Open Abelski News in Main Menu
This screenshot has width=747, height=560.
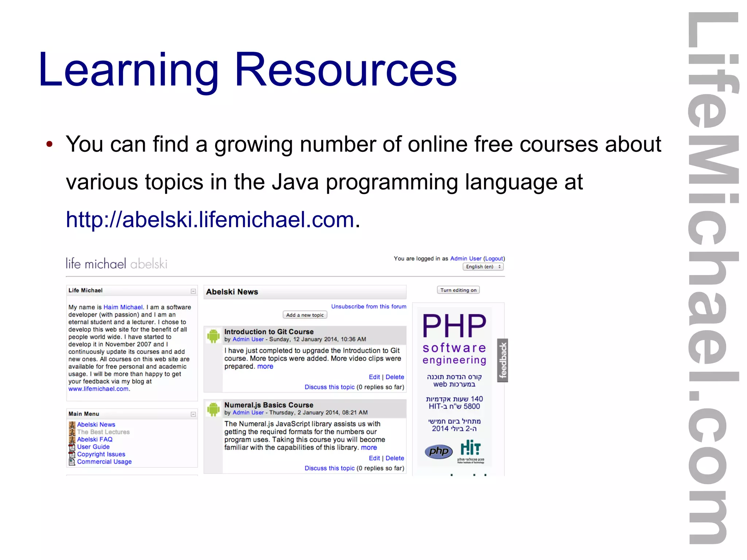click(96, 425)
